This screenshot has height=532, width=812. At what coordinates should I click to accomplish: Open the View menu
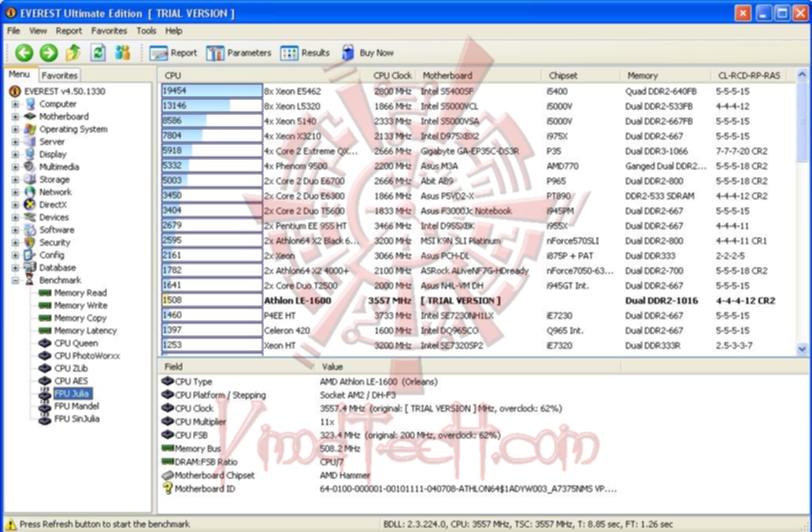point(38,31)
